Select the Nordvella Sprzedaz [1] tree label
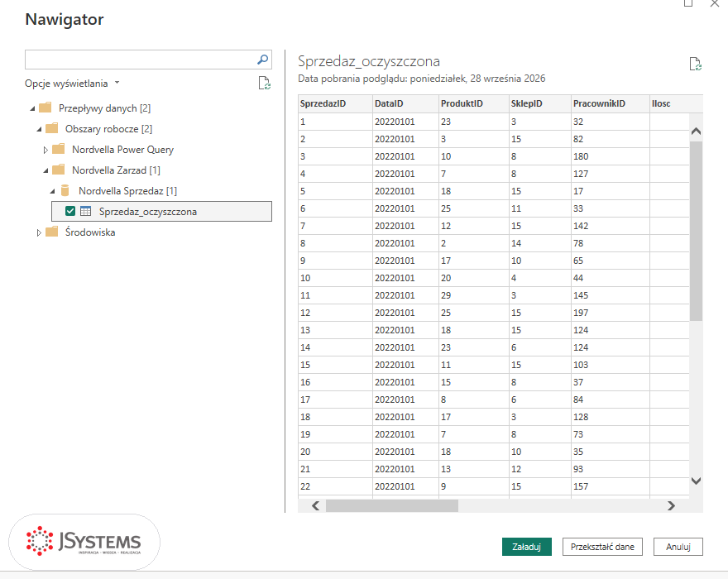Image resolution: width=728 pixels, height=579 pixels. 127,191
